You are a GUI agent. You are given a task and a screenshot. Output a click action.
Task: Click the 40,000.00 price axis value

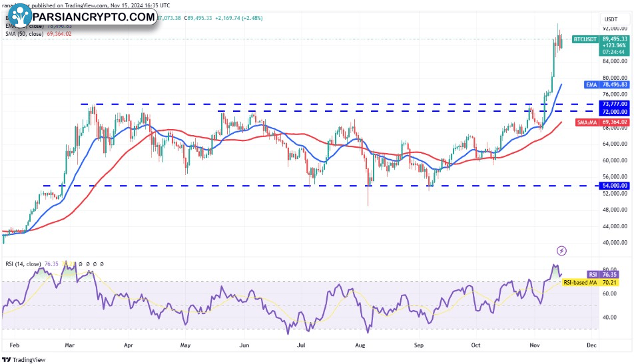pos(615,243)
